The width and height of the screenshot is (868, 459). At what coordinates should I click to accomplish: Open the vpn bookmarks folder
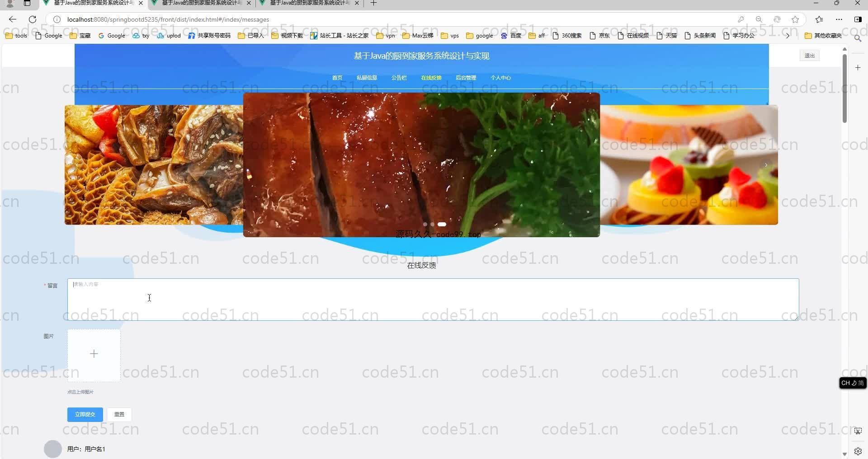click(386, 36)
